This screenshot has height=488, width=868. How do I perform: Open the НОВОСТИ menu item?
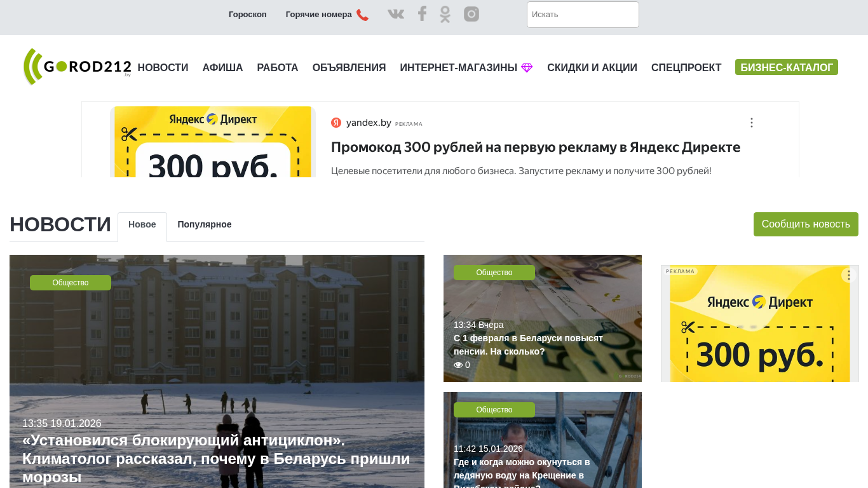pos(163,68)
